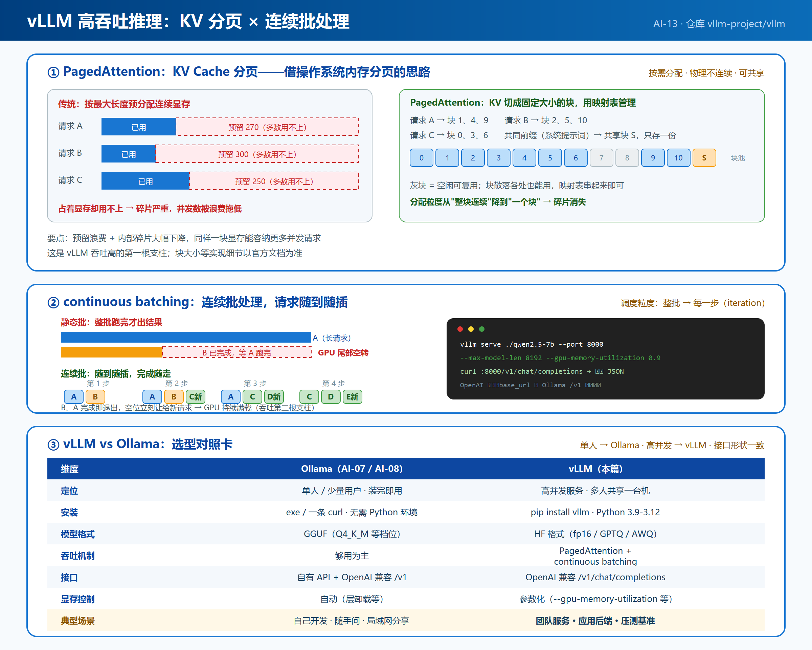Click the 请求 B row label
The image size is (812, 650).
tap(70, 153)
